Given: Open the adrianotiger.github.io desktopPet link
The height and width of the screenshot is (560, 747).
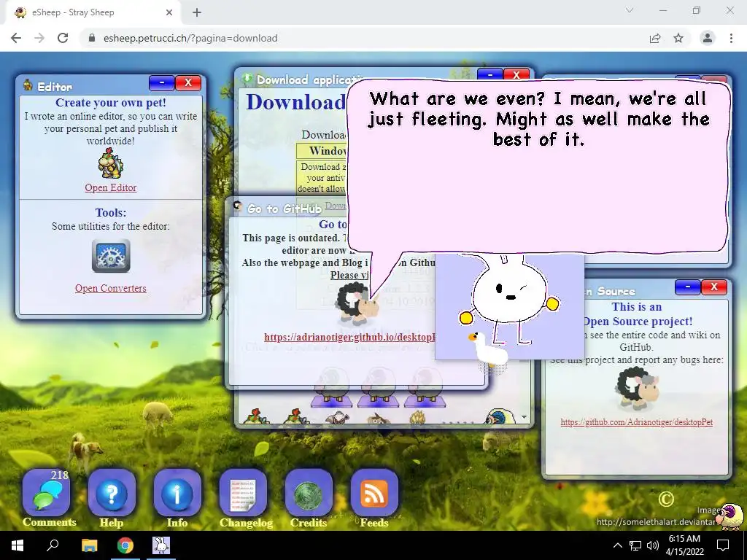Looking at the screenshot, I should coord(349,337).
